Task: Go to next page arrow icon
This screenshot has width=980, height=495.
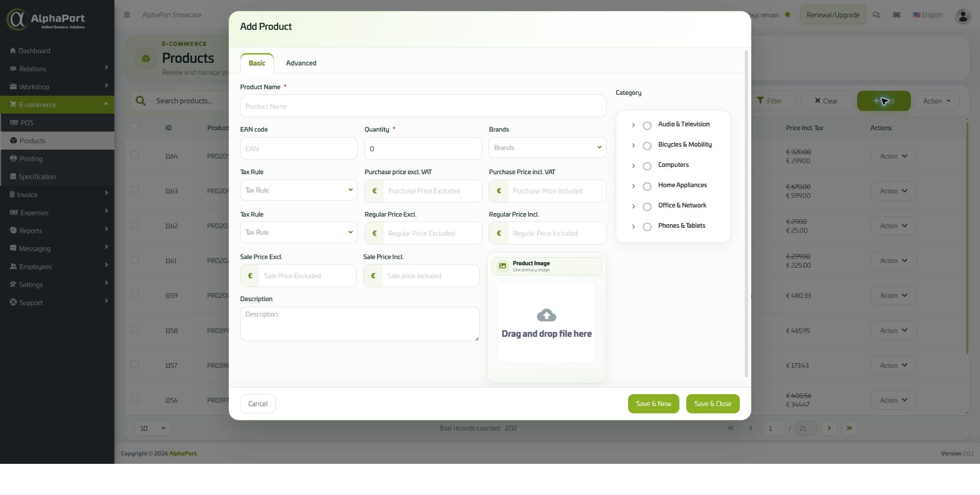Action: 829,428
